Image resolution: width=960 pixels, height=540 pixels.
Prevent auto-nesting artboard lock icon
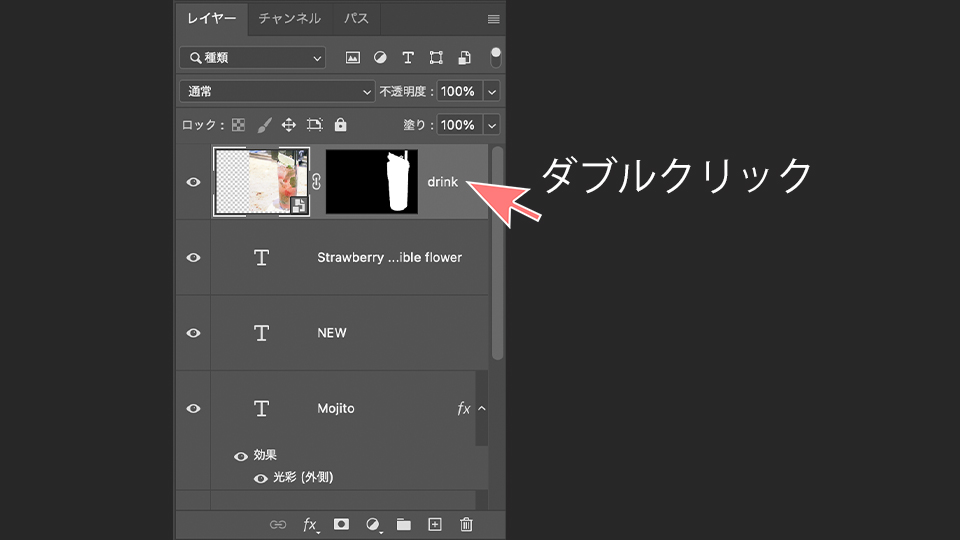click(315, 125)
